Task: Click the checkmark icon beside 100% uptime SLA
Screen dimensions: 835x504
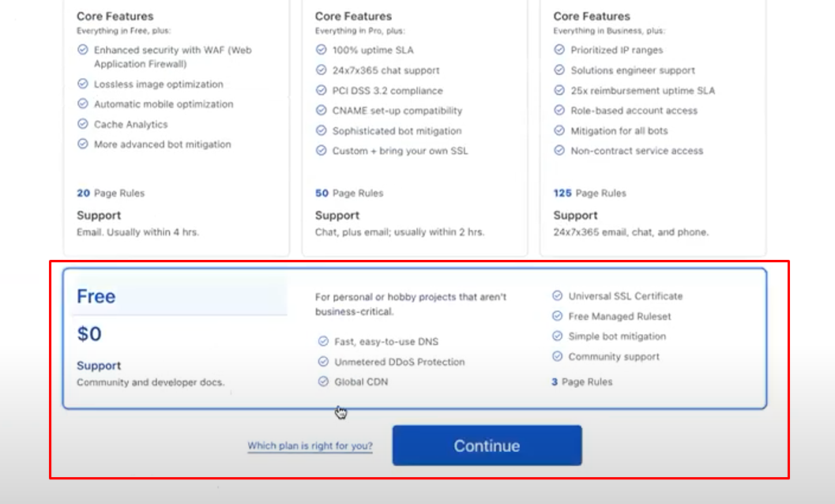Action: 321,49
